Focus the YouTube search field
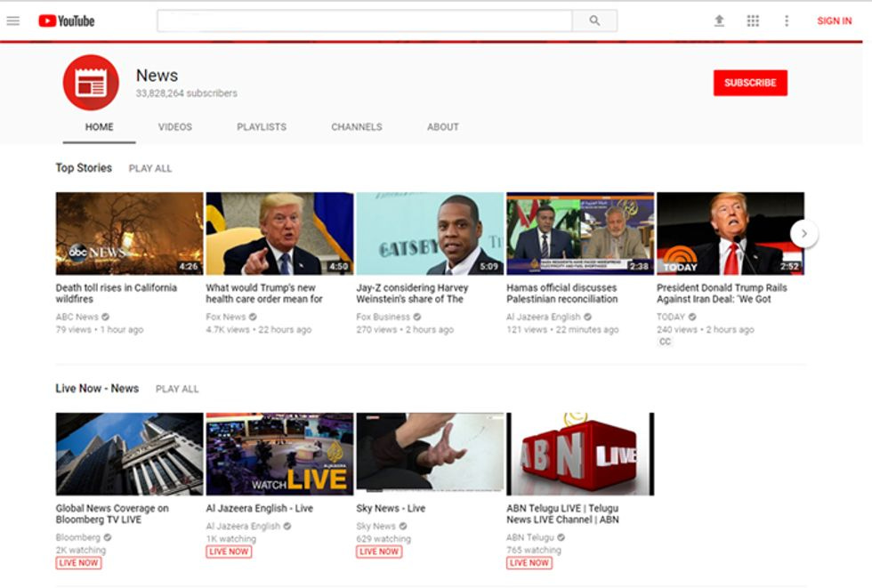Screen dimensions: 872x588 coord(365,21)
